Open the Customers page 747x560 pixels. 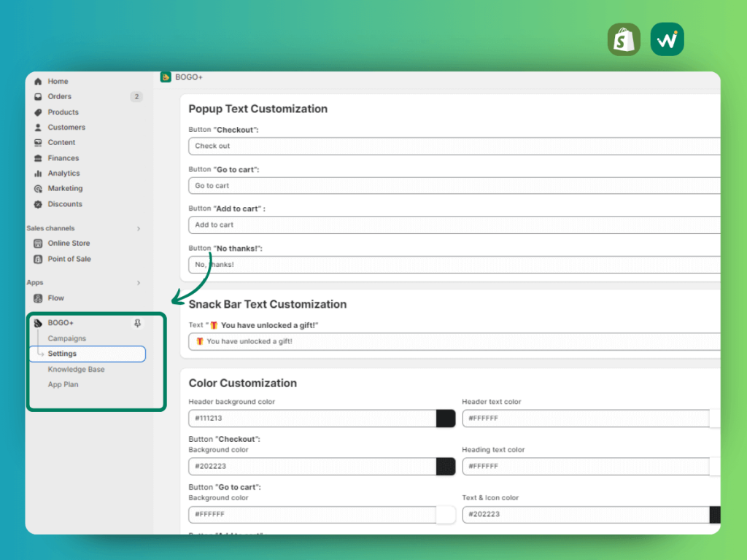pyautogui.click(x=66, y=128)
